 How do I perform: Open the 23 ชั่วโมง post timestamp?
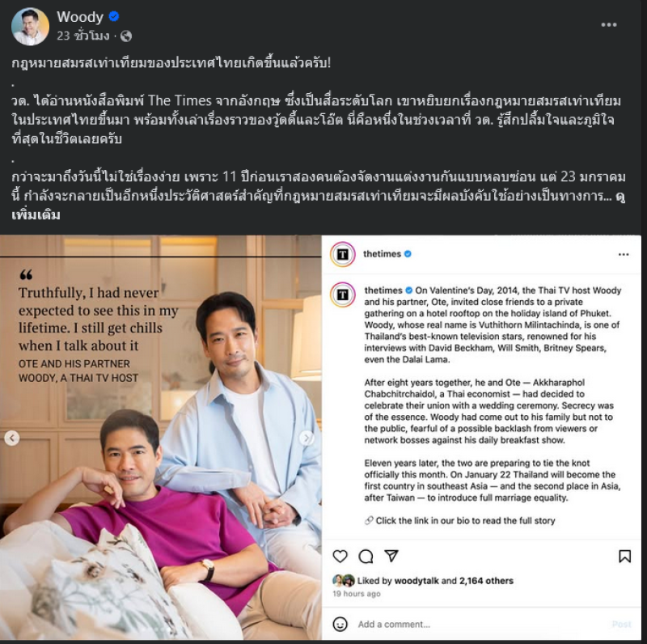click(83, 36)
